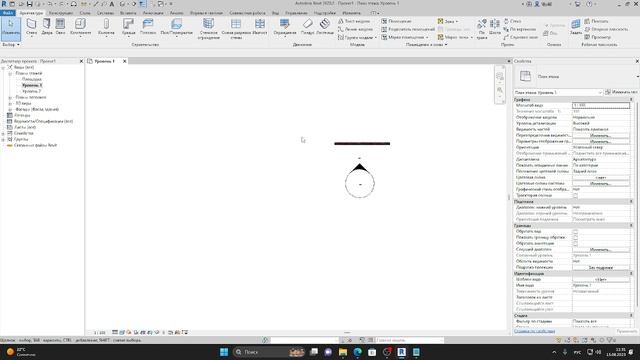
Task: Select the Пол/Перекрытие (Floor) tool
Action: (x=176, y=27)
